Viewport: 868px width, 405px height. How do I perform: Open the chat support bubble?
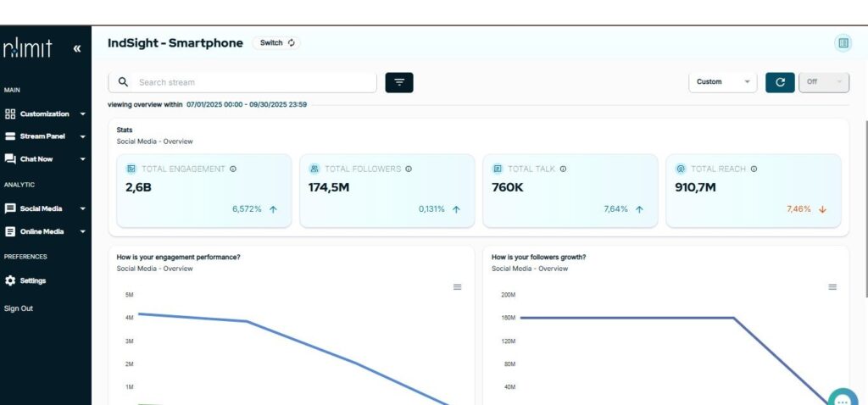843,398
